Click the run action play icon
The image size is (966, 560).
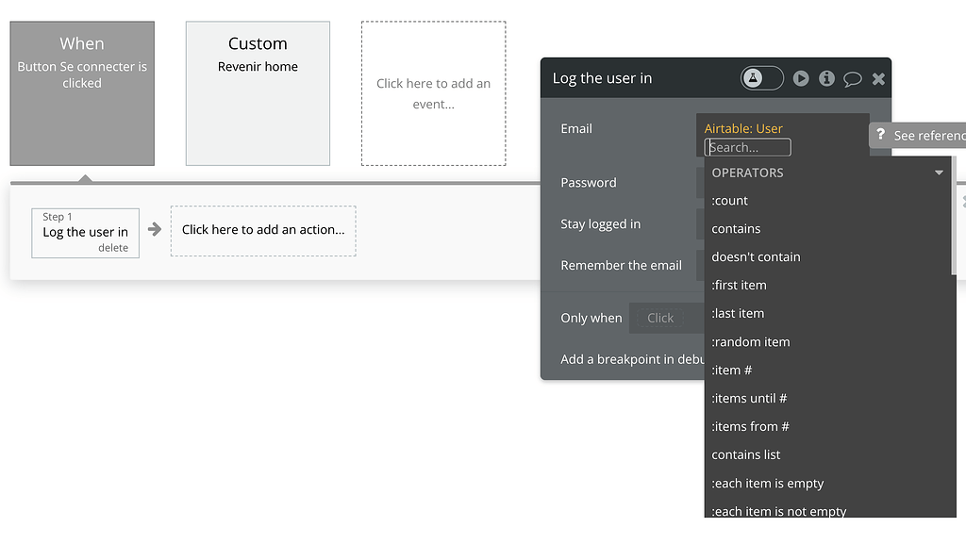tap(801, 78)
